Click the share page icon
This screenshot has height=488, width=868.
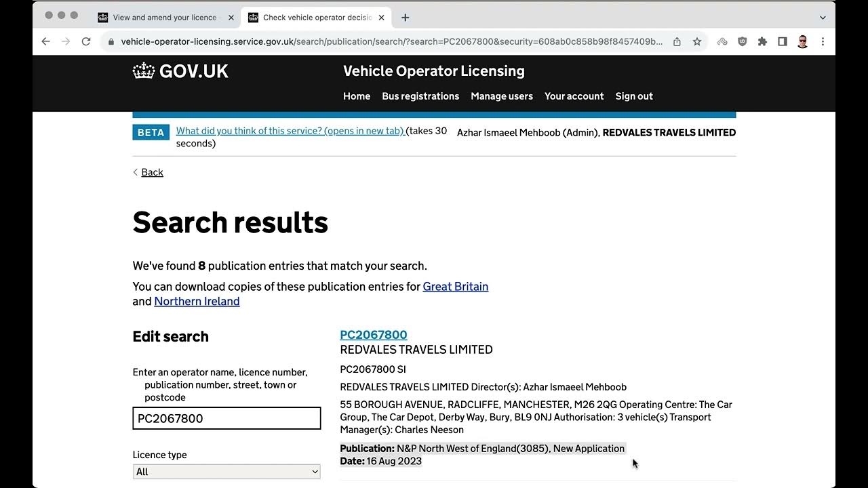tap(677, 41)
